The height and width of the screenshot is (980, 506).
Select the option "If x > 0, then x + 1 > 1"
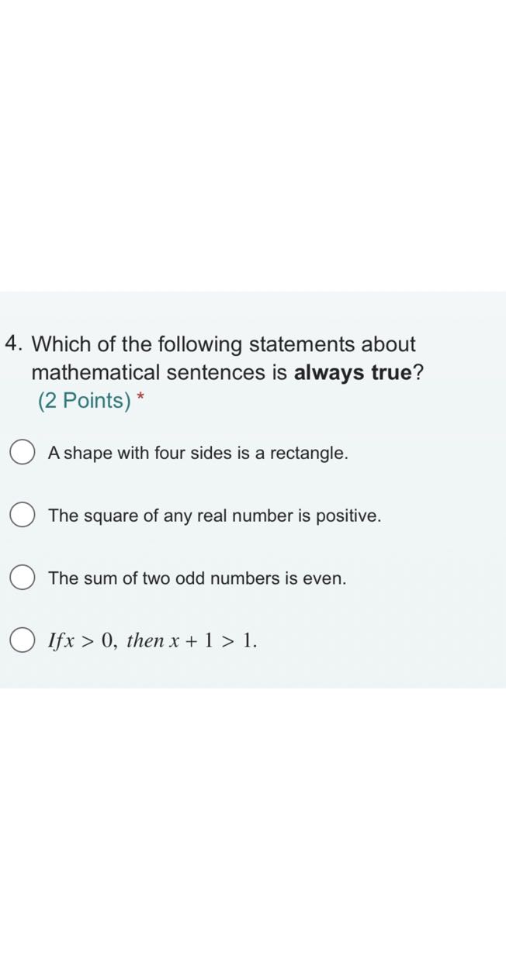click(x=22, y=638)
